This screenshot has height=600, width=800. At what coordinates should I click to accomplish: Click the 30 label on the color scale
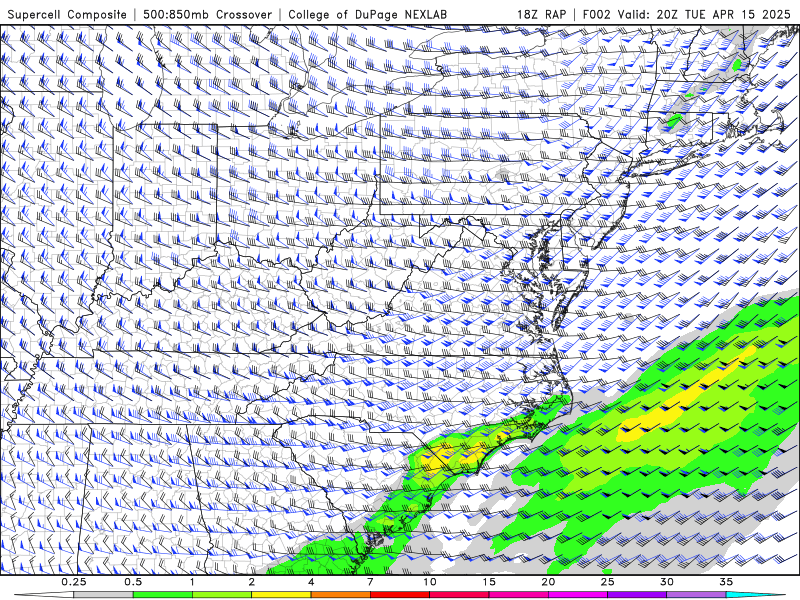(666, 582)
